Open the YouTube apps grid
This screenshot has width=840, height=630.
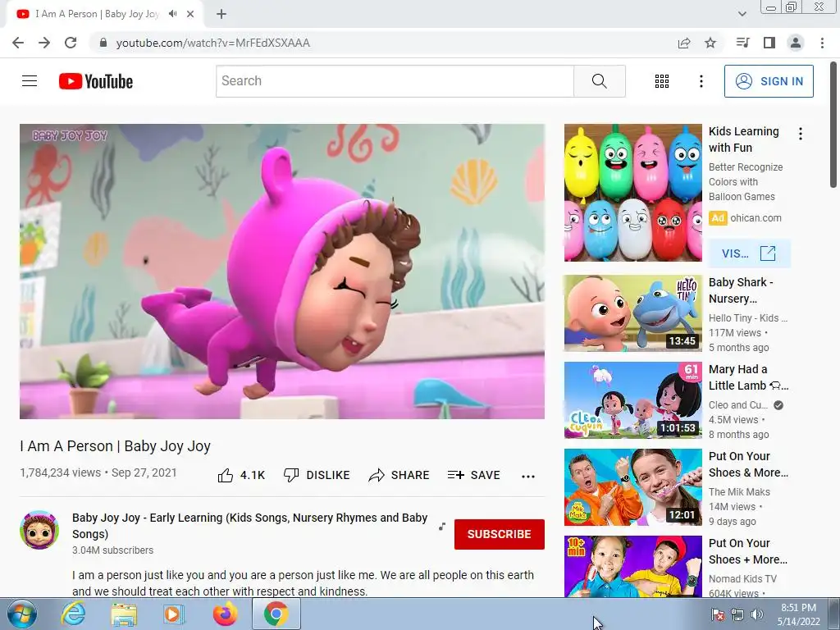pyautogui.click(x=662, y=81)
